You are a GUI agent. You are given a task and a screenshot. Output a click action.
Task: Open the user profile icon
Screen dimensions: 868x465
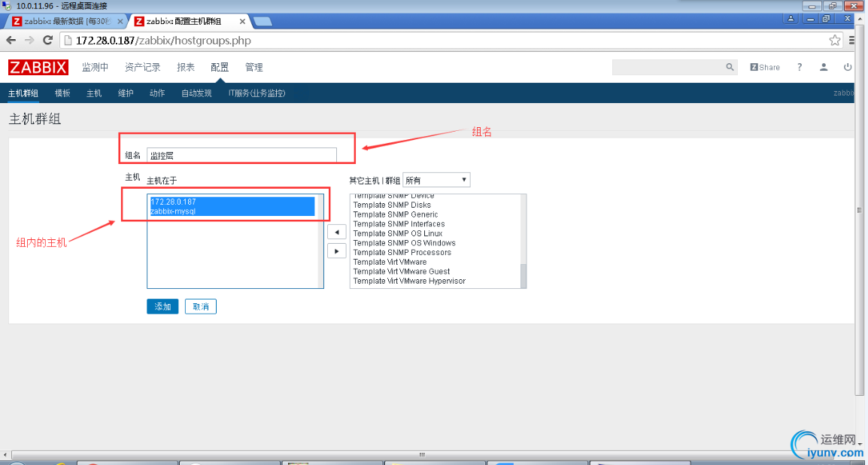tap(824, 67)
